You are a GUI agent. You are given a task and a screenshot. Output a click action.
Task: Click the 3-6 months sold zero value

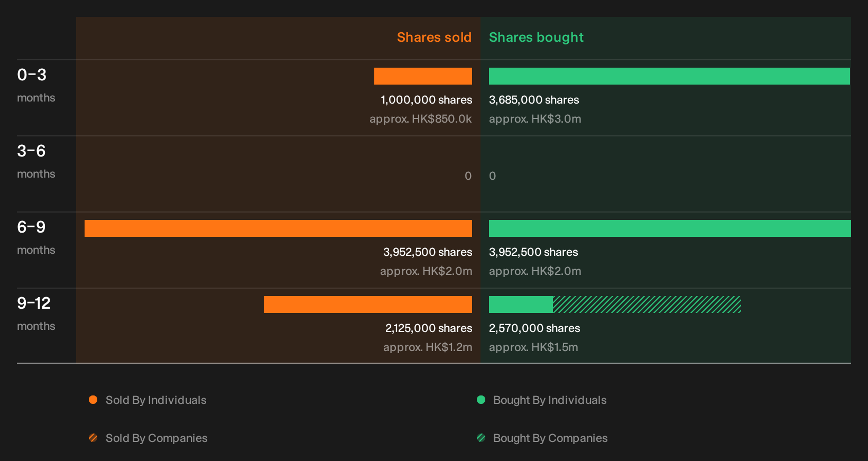(x=468, y=176)
